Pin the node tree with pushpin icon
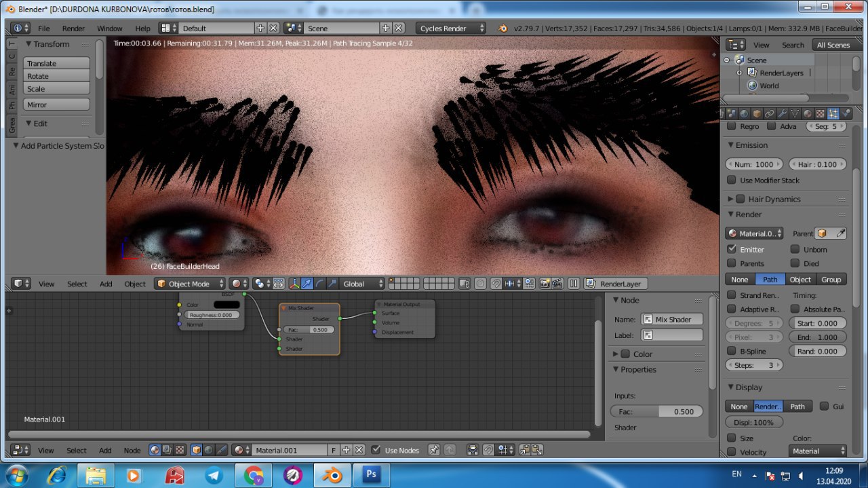The image size is (868, 488). 434,450
